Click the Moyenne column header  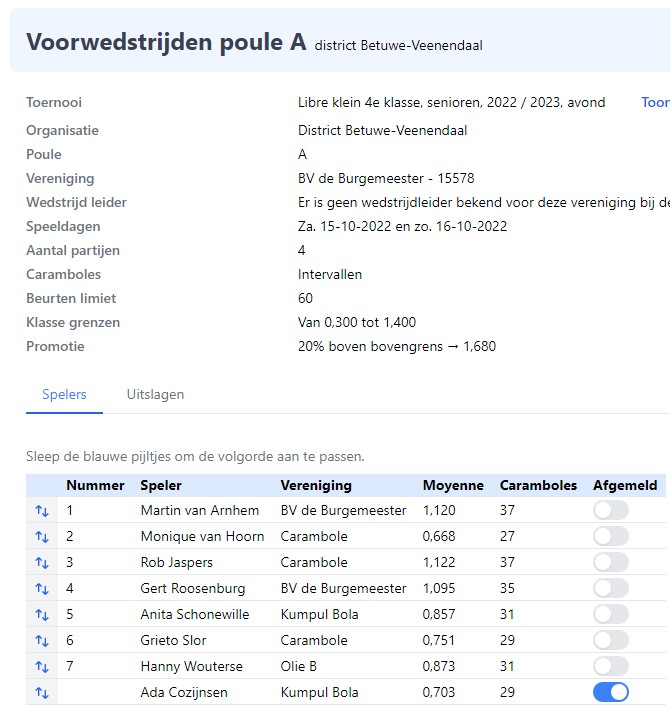coord(453,485)
